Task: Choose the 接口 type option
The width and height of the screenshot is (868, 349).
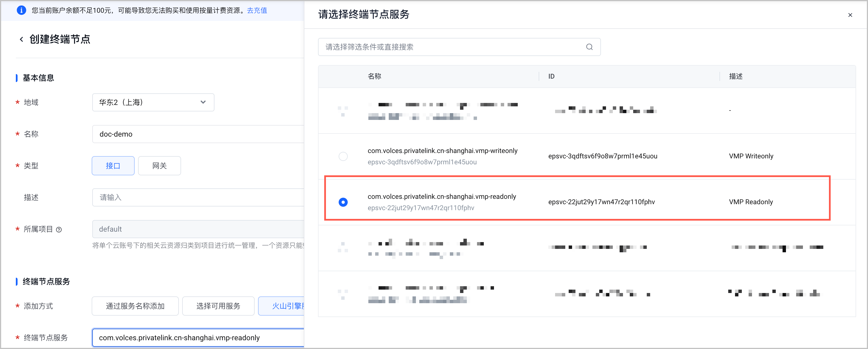Action: pos(113,166)
